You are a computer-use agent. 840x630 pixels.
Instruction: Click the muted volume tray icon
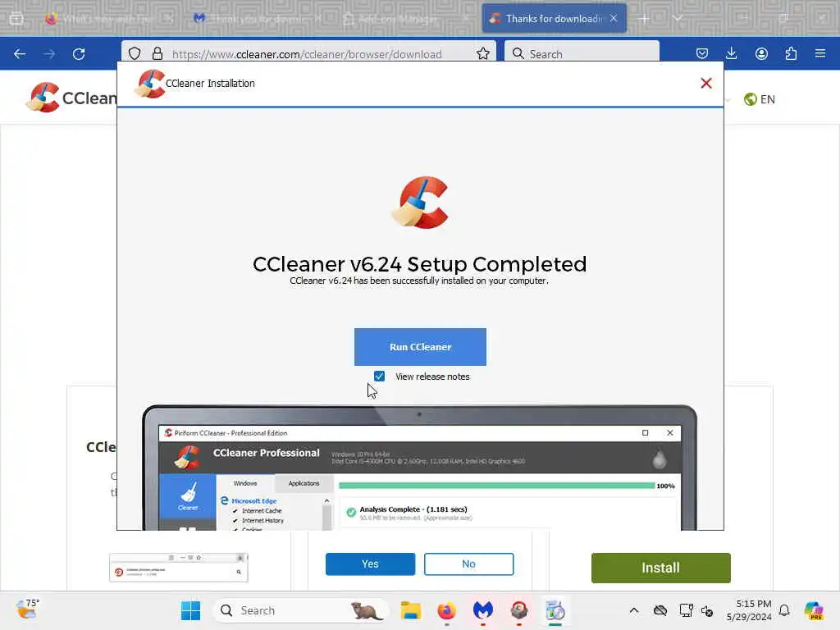click(x=707, y=610)
